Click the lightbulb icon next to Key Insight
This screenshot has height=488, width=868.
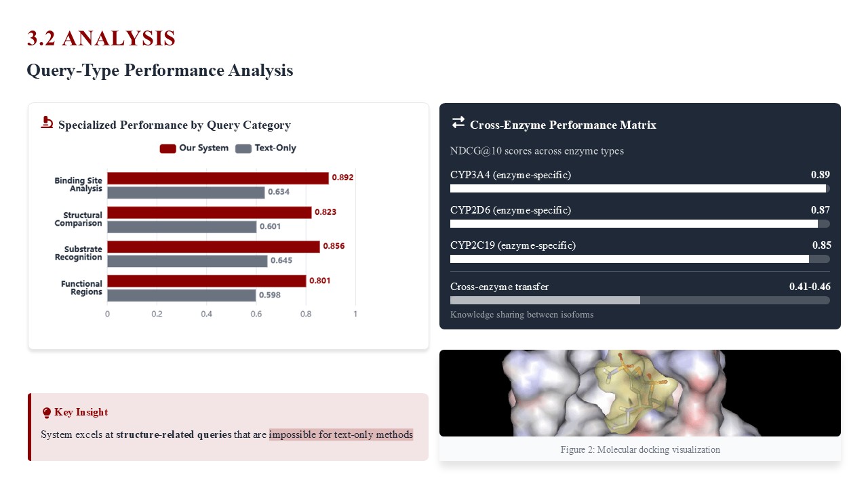tap(46, 412)
